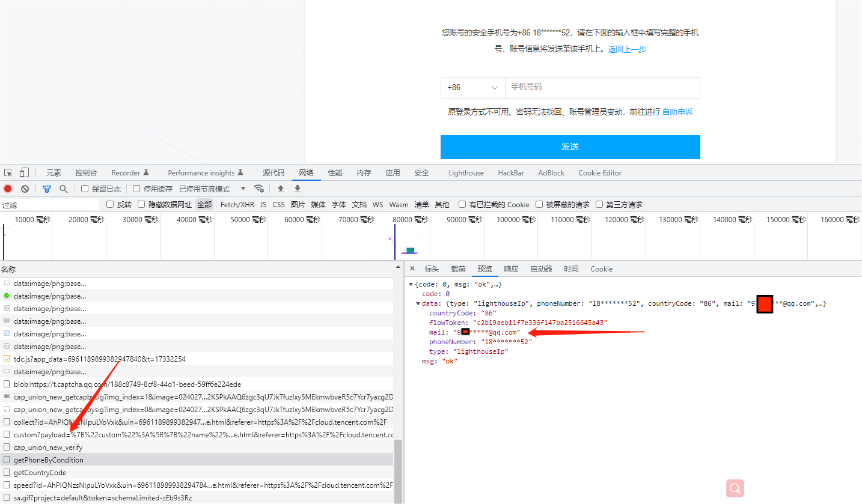
Task: Close the request details pane
Action: tap(412, 269)
